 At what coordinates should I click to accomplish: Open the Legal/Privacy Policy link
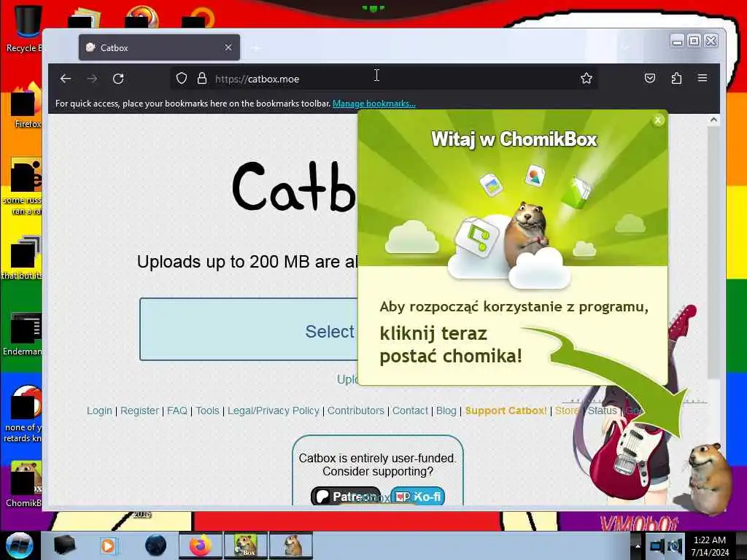coord(274,411)
